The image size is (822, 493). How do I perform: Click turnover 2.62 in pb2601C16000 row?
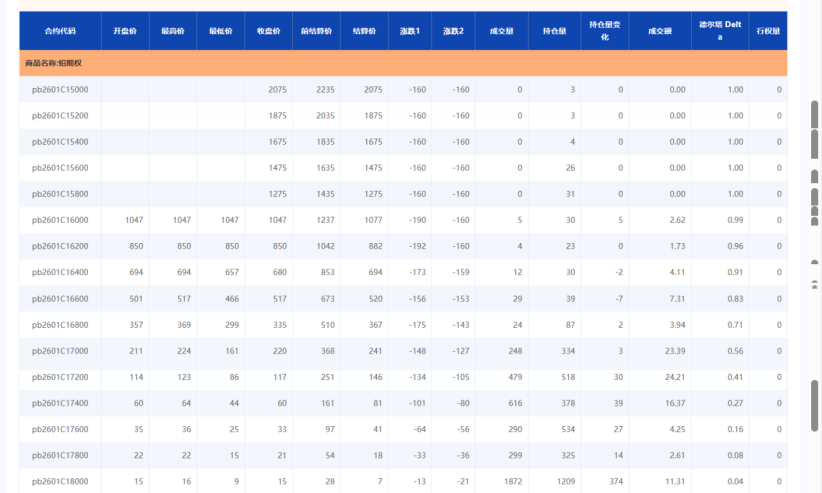[x=677, y=220]
